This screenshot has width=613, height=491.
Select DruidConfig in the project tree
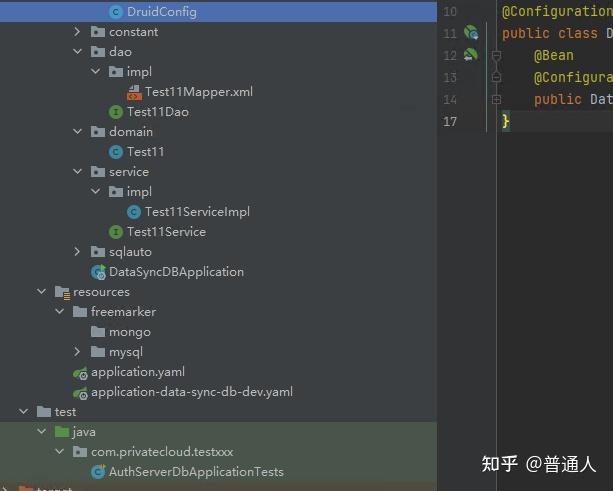point(162,12)
